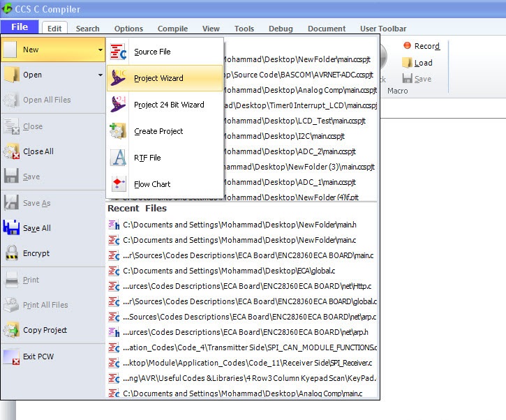Image resolution: width=506 pixels, height=420 pixels.
Task: Click the Project 24 Bit Wizard icon
Action: [118, 105]
